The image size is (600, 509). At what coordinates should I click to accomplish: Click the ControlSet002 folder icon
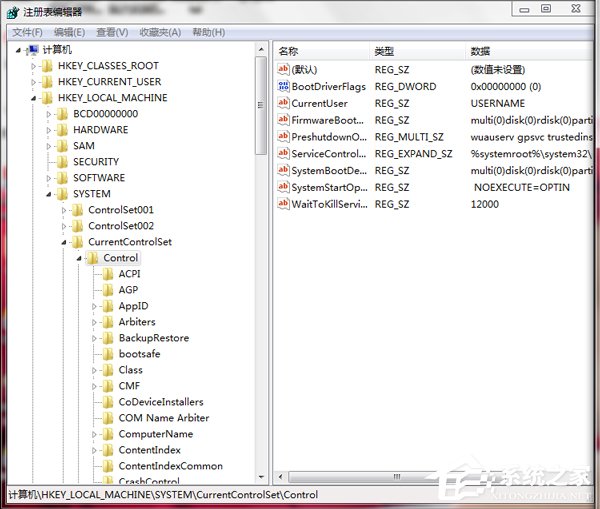(x=77, y=226)
